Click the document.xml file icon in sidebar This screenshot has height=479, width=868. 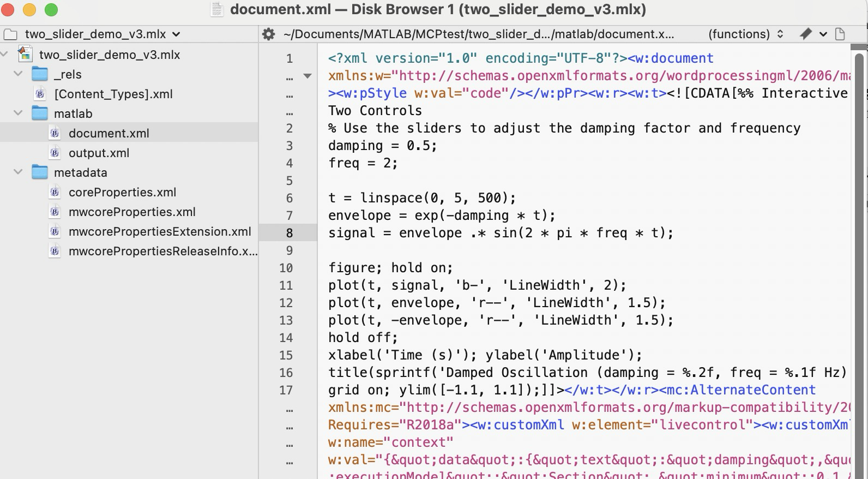[x=55, y=133]
